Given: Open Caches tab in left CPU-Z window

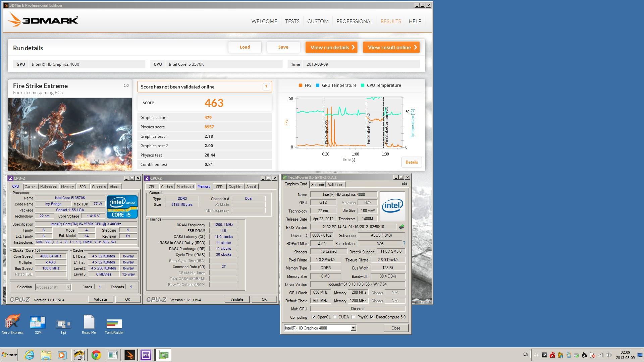Looking at the screenshot, I should point(30,187).
